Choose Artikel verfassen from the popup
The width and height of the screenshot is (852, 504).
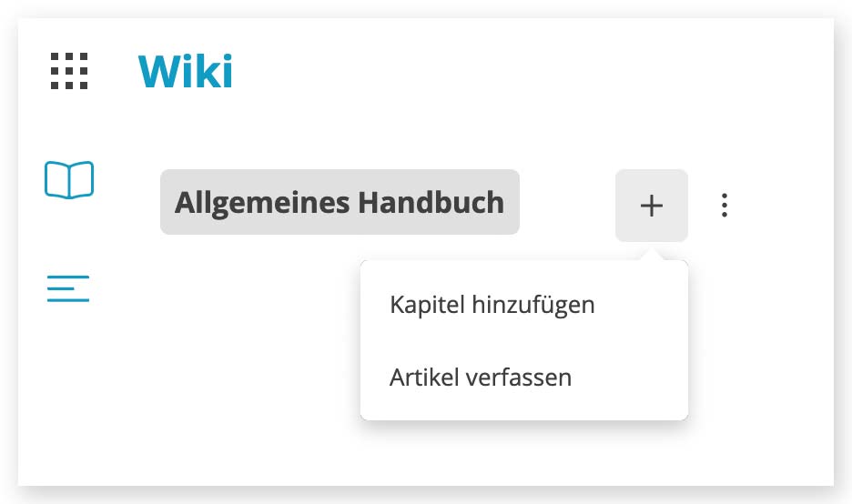(x=481, y=378)
